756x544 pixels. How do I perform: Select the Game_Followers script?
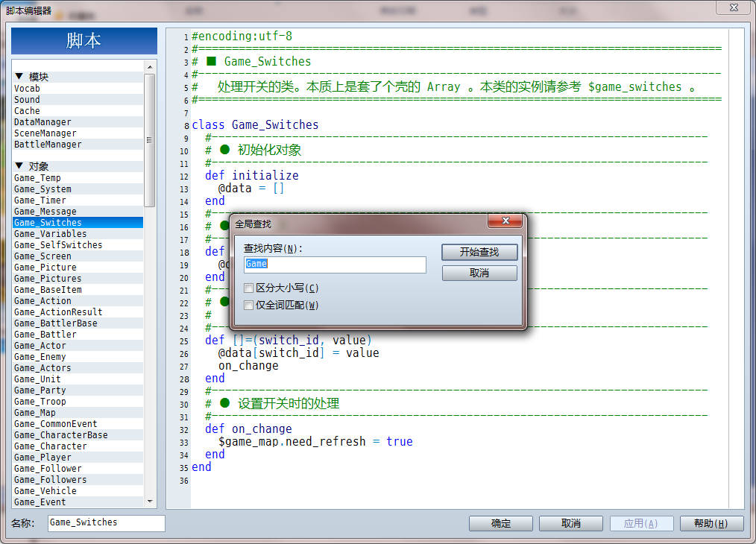pyautogui.click(x=78, y=480)
